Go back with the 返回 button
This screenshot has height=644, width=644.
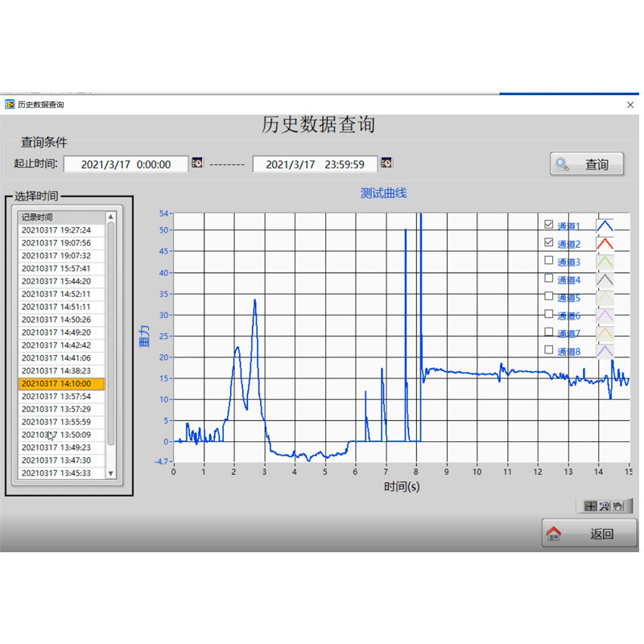[x=589, y=533]
